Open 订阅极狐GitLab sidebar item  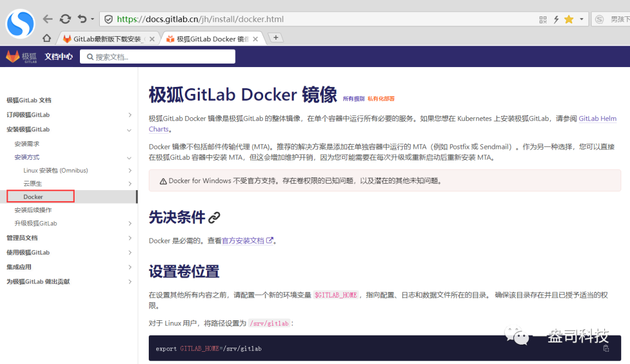click(28, 114)
